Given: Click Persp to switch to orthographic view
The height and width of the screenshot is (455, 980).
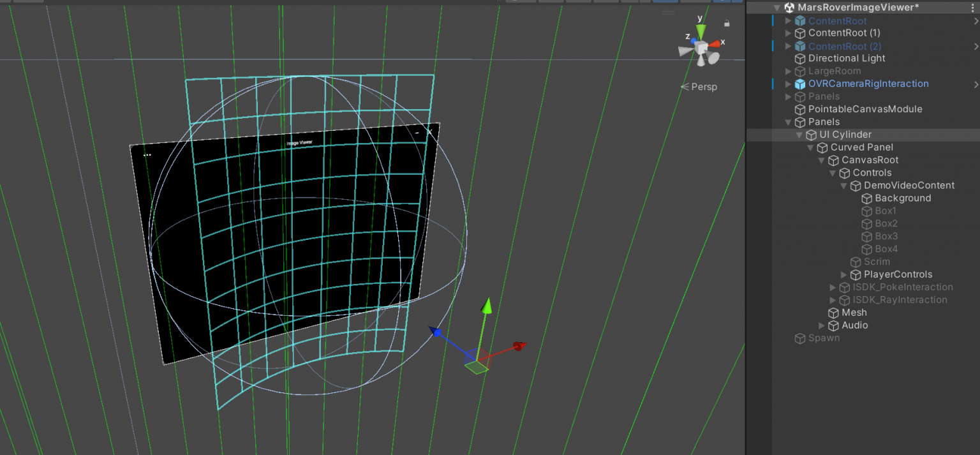Looking at the screenshot, I should (704, 86).
